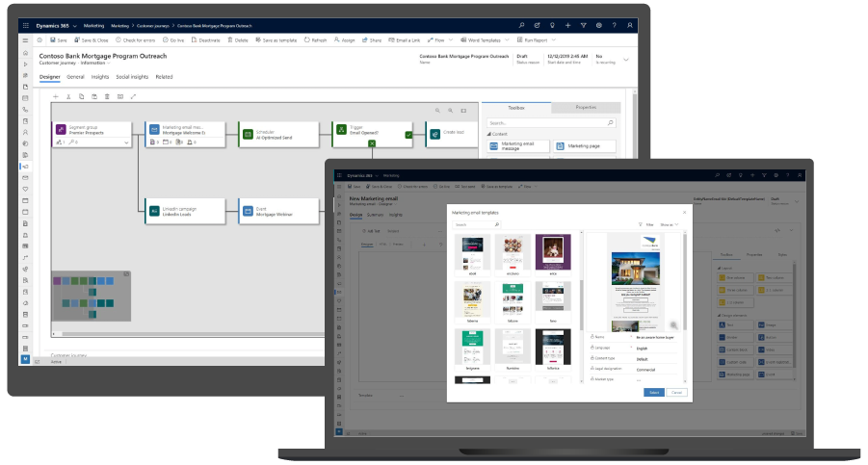Click the search icon in the journey window header

click(x=521, y=25)
